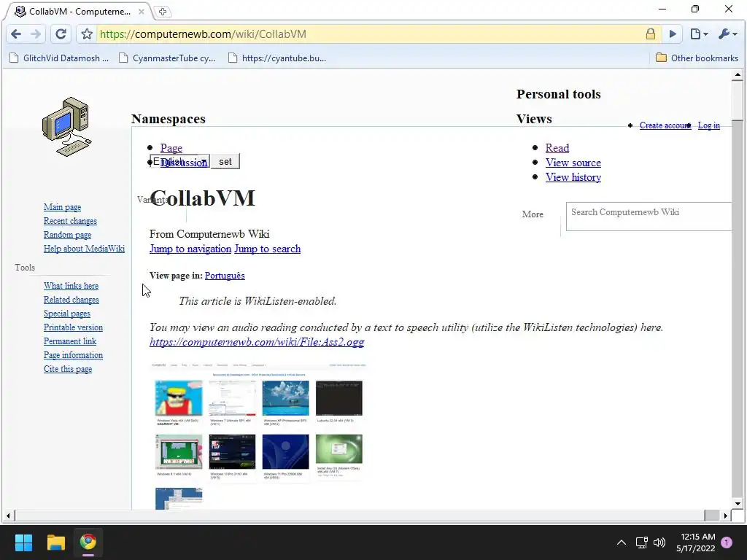The width and height of the screenshot is (747, 560).
Task: View page in Português
Action: point(225,275)
